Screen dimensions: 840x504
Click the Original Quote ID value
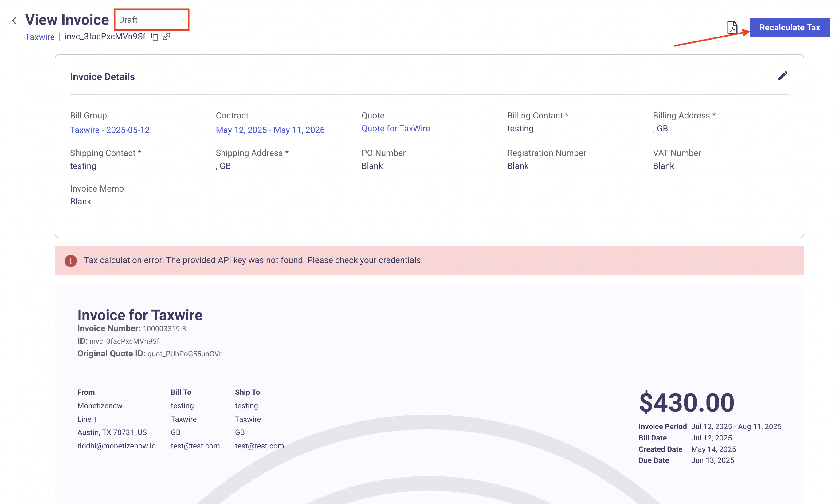[x=184, y=354]
